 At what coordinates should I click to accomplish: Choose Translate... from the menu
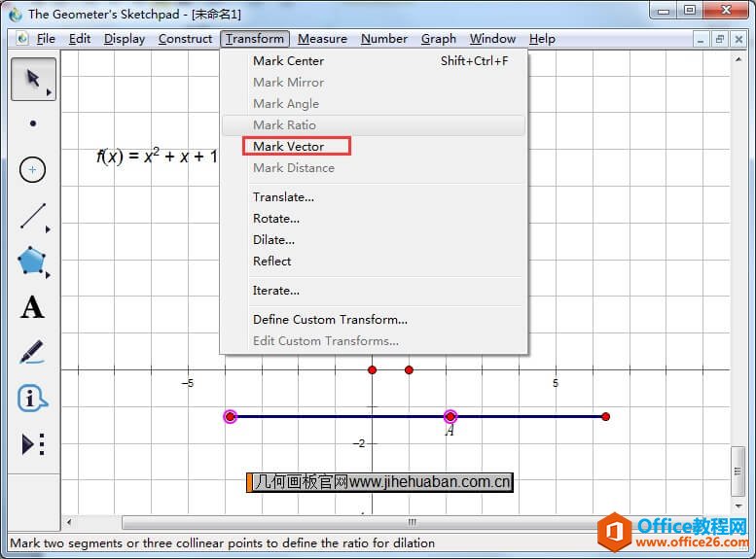[x=374, y=197]
